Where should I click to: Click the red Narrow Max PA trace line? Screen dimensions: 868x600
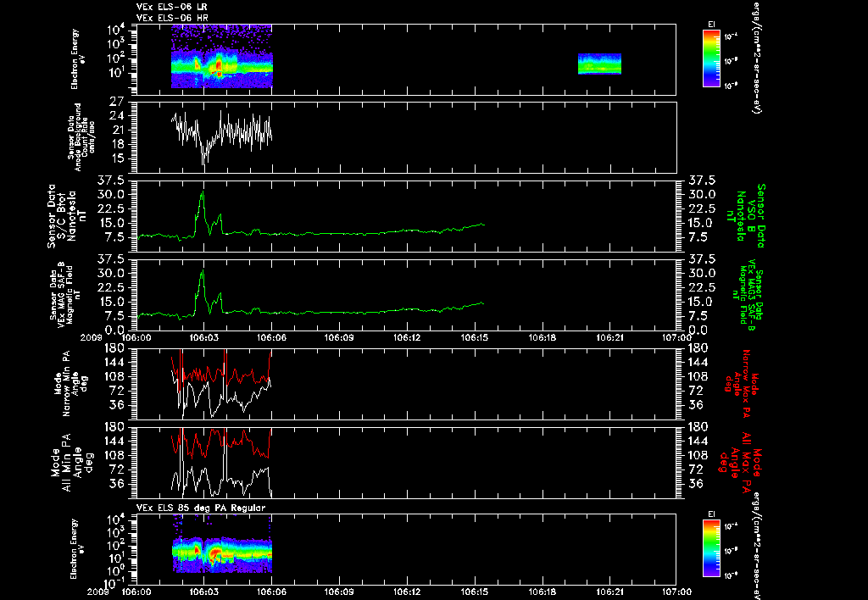pyautogui.click(x=221, y=374)
